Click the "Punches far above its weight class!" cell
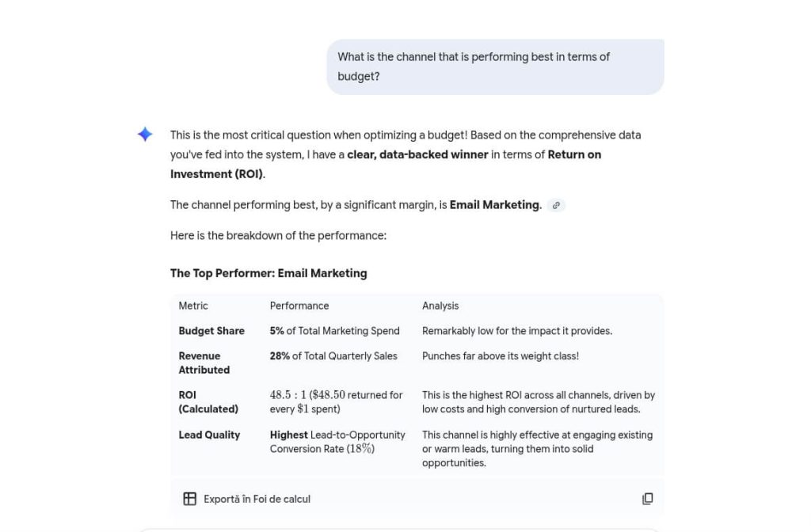This screenshot has width=811, height=532. (x=501, y=356)
